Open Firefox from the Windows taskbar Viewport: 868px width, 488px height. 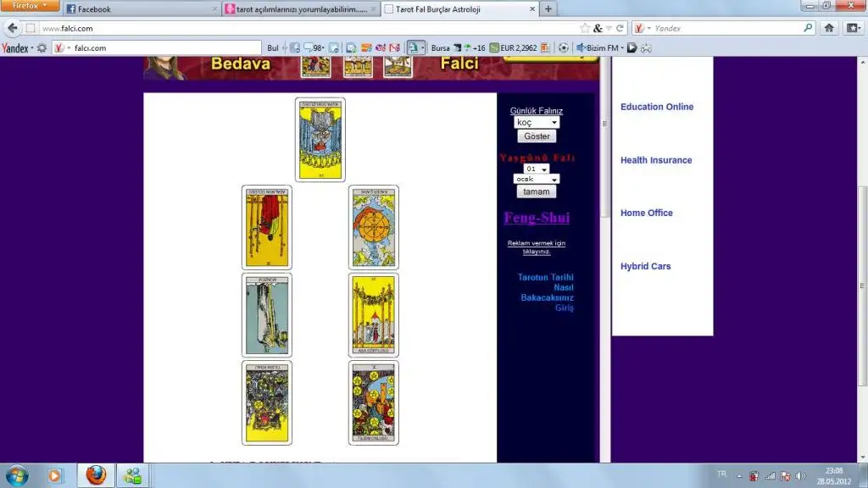[97, 474]
